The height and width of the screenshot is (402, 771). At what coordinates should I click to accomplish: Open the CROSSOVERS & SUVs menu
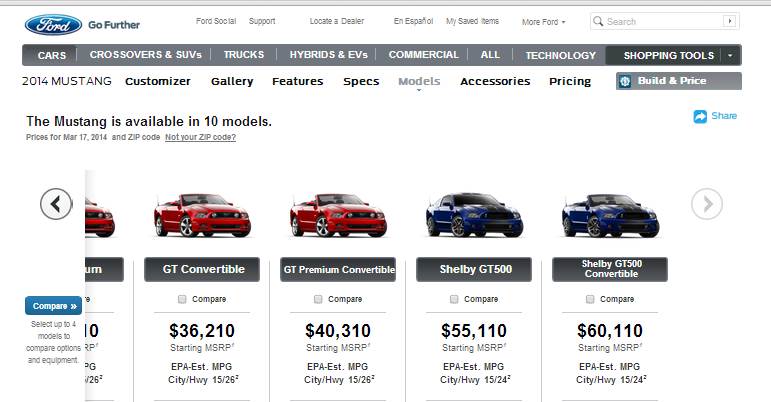[x=145, y=55]
